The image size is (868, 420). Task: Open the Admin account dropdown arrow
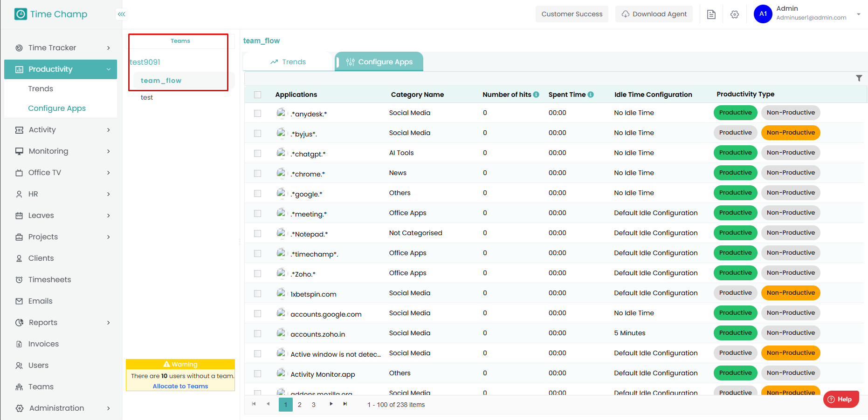[x=858, y=14]
